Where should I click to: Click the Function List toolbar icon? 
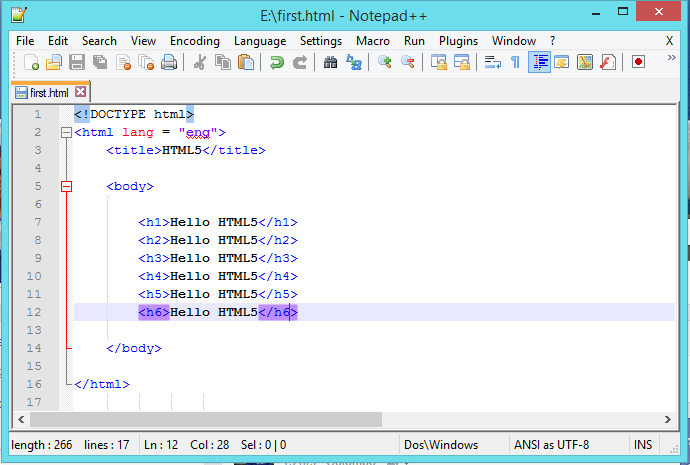(608, 62)
